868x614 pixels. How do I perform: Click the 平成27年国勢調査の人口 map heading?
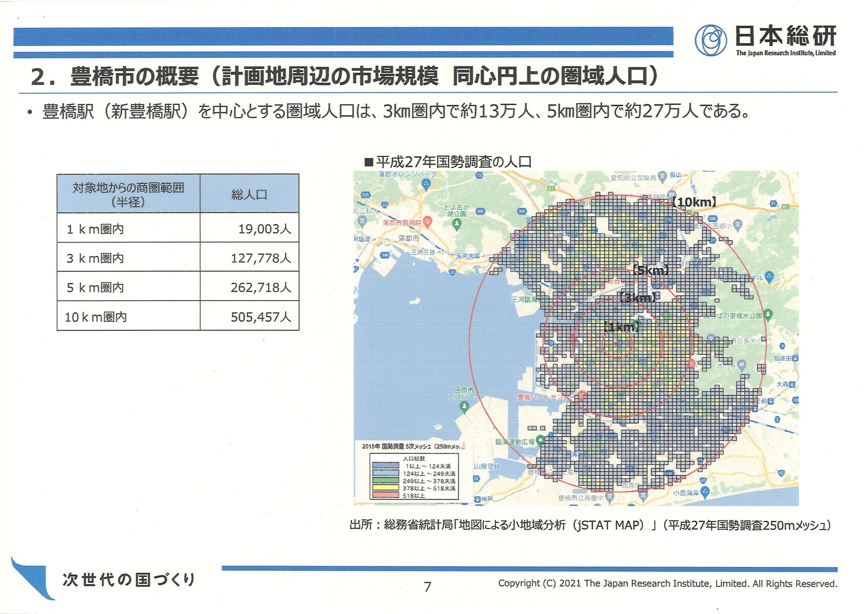(448, 162)
